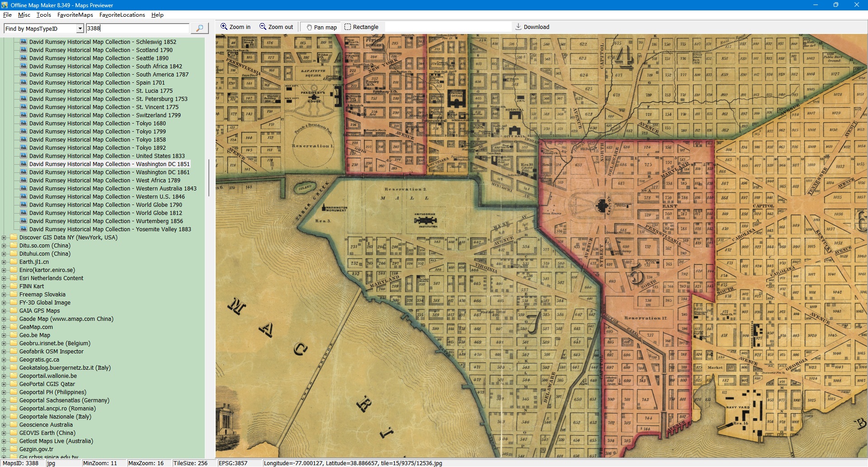Open the Tools menu
868x467 pixels.
click(43, 15)
